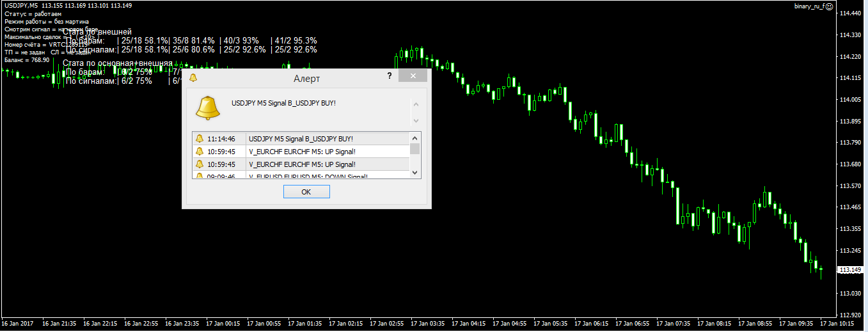This screenshot has width=868, height=332.
Task: Click the bell icon of the 11:14:46 row
Action: tap(200, 139)
